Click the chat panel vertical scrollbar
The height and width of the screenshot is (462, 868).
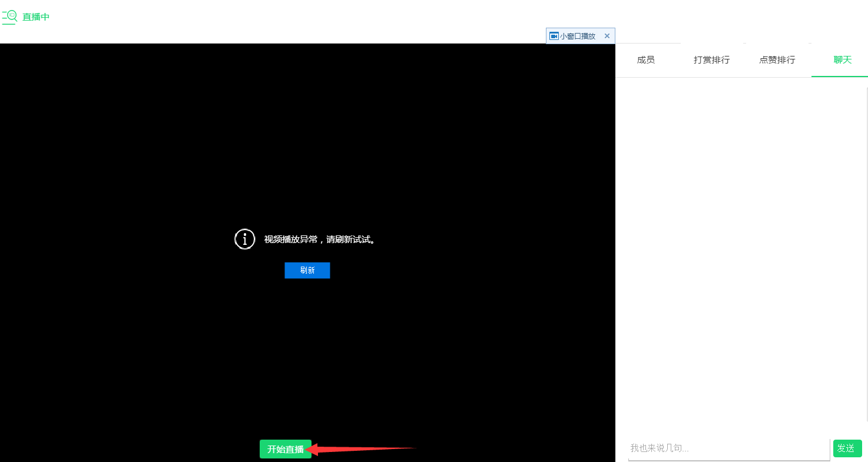click(867, 254)
